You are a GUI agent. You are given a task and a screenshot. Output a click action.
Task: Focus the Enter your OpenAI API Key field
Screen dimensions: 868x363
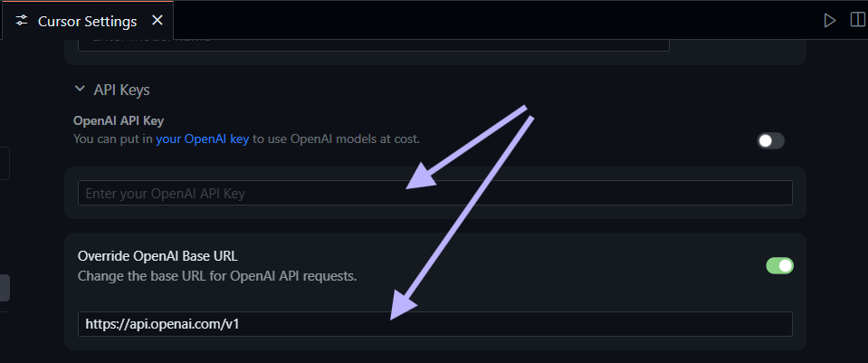point(434,193)
